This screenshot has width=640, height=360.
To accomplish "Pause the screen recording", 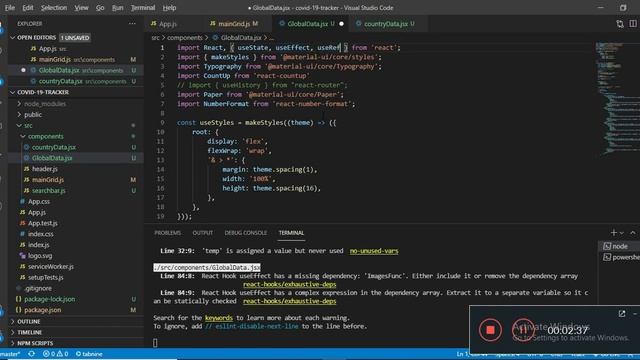I will [523, 330].
